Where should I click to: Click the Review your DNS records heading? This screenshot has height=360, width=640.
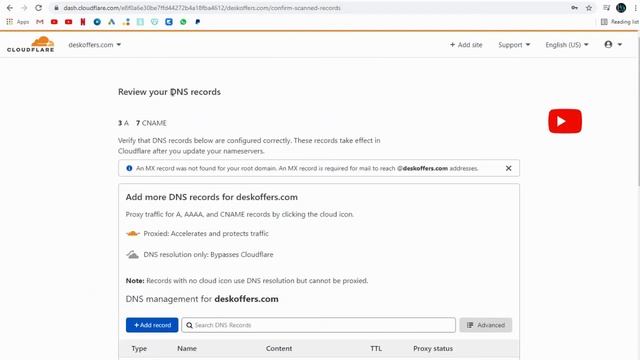(x=169, y=92)
